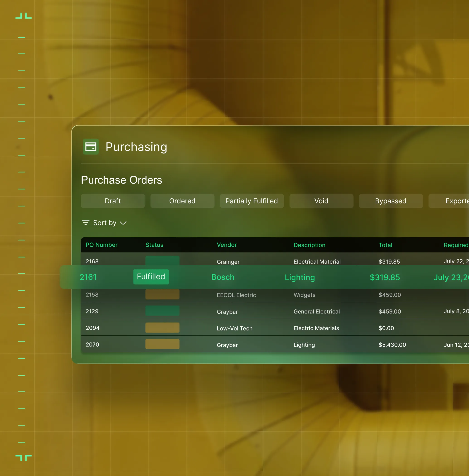Click the July 22 required date
Viewport: 469px width, 476px height.
coord(456,261)
